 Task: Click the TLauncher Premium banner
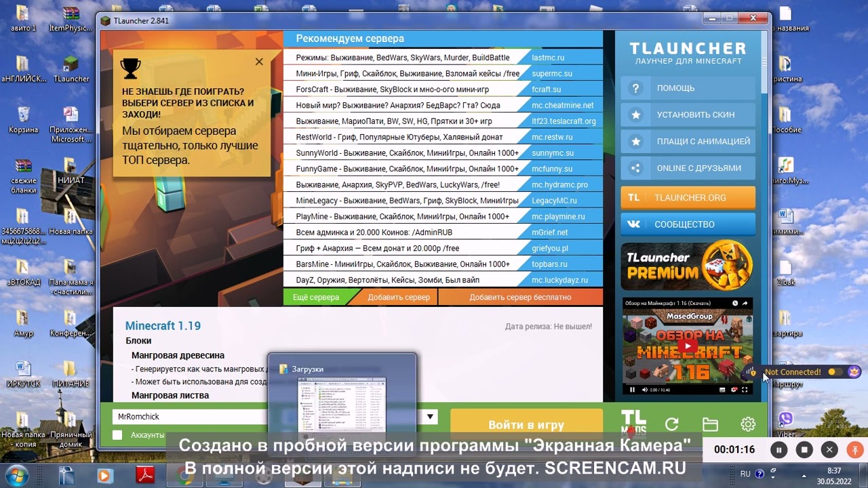(x=688, y=266)
